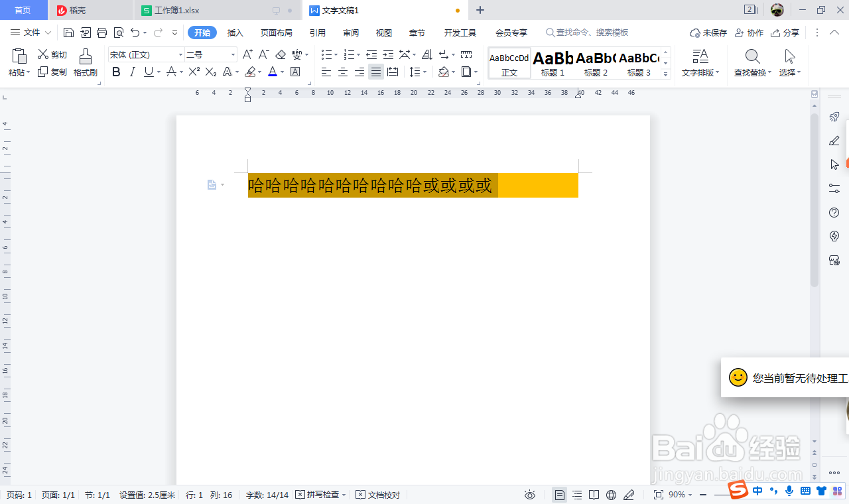849x504 pixels.
Task: Toggle justified alignment button
Action: coord(376,72)
